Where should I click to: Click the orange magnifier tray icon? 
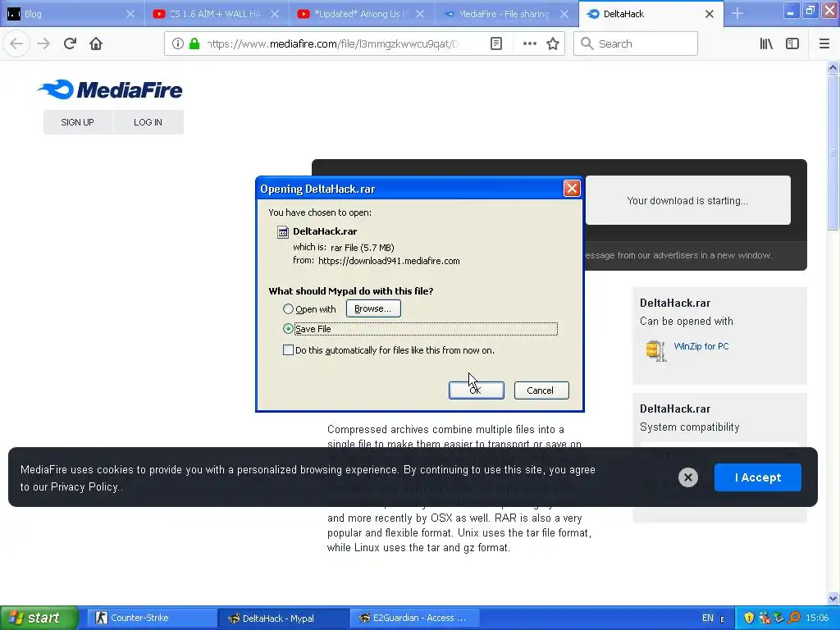click(794, 618)
